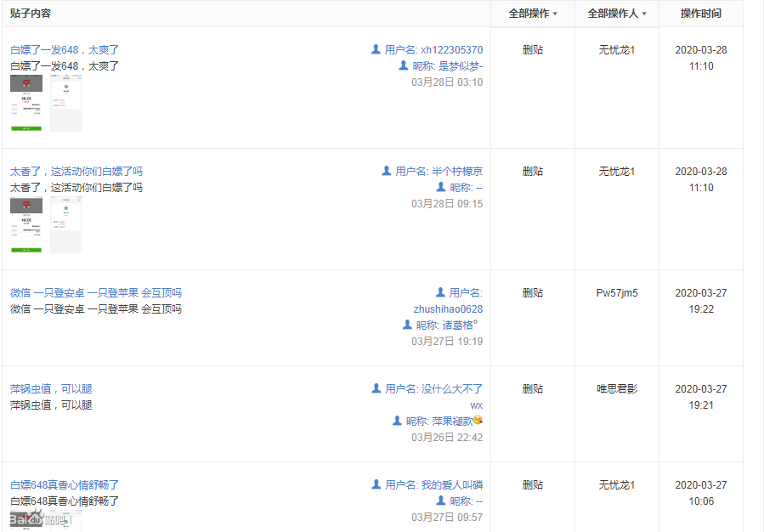
Task: View the post 萍锅虫值，可以腿
Action: point(51,389)
